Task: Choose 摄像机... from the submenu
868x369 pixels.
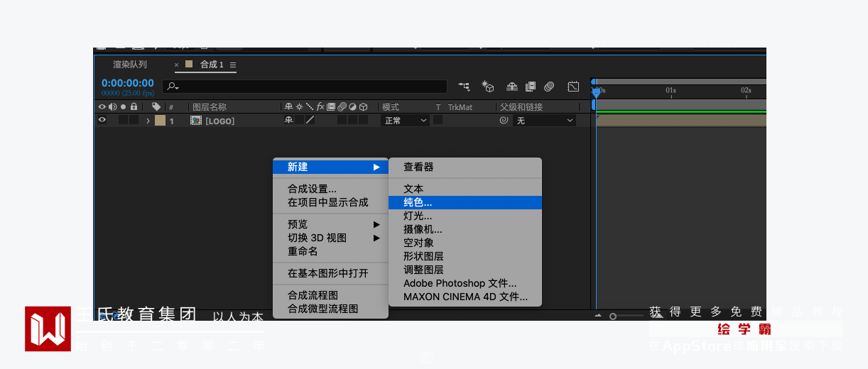Action: (465, 229)
